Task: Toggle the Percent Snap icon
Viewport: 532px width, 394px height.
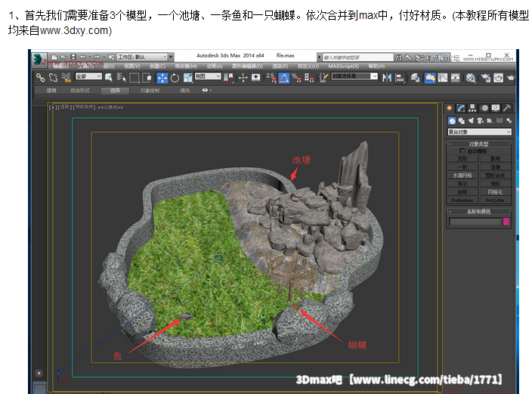Action: (296, 78)
